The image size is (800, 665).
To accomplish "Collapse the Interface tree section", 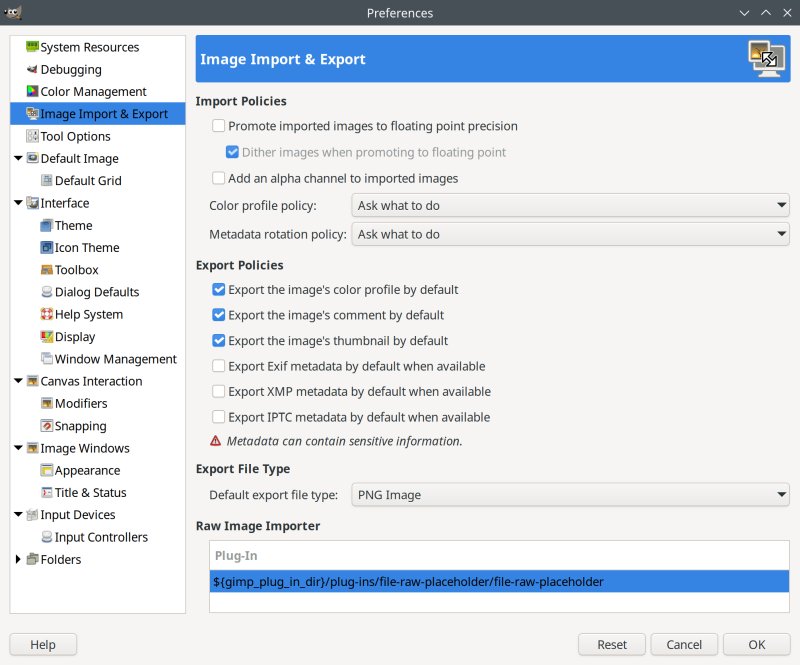I will 18,203.
